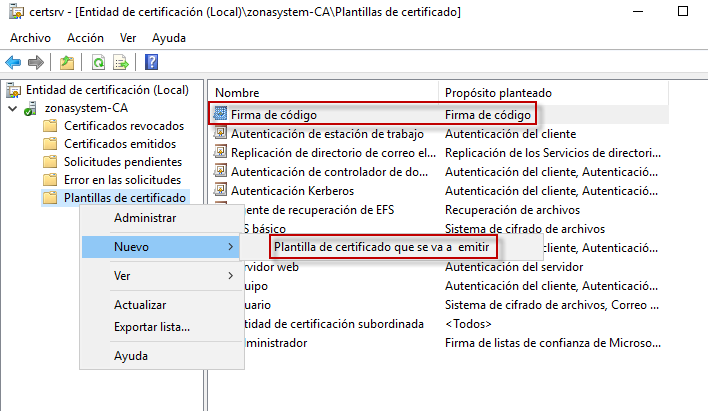
Task: Open the Ayuda menu in menu bar
Action: click(x=169, y=38)
